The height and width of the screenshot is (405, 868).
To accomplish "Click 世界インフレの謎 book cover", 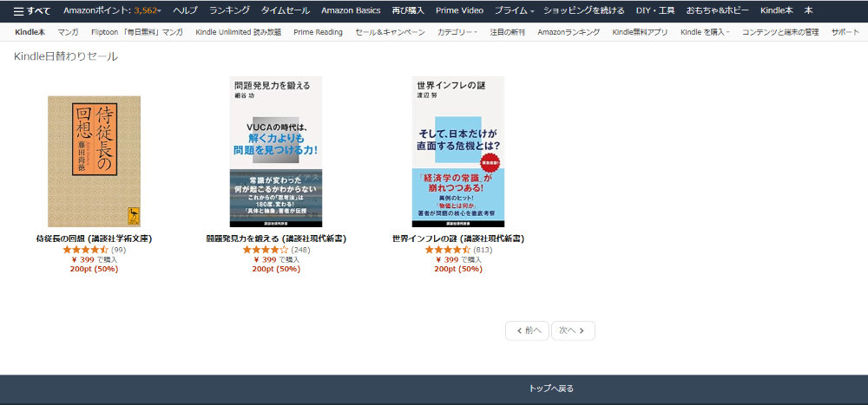I will click(457, 152).
